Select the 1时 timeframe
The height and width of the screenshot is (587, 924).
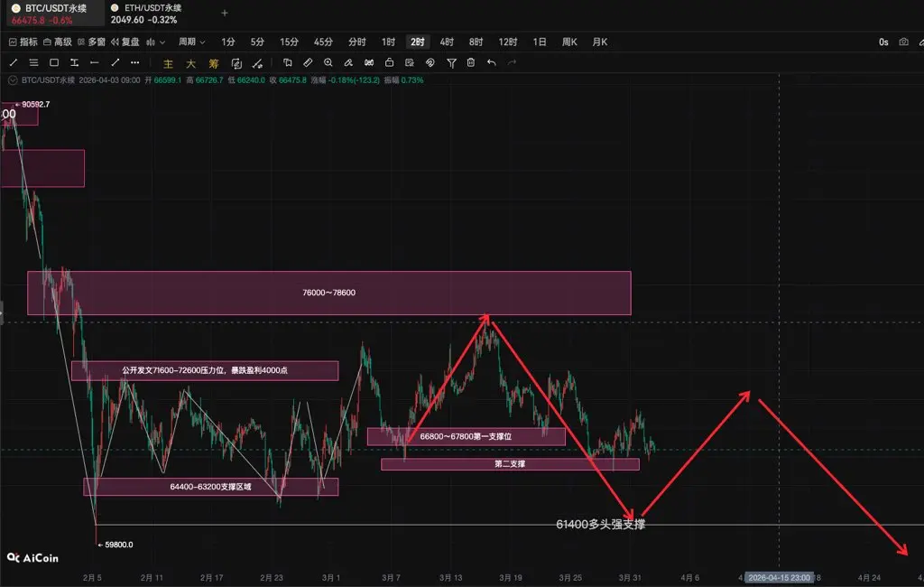click(388, 42)
